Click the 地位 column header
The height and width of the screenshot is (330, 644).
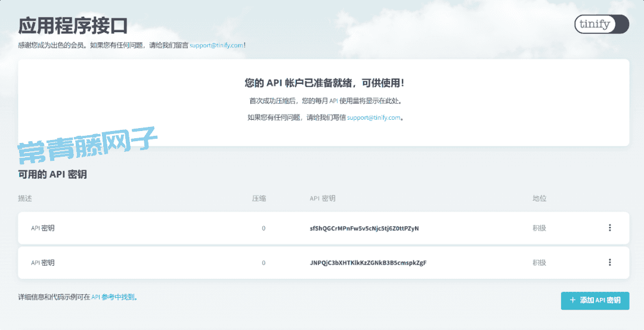click(x=539, y=198)
